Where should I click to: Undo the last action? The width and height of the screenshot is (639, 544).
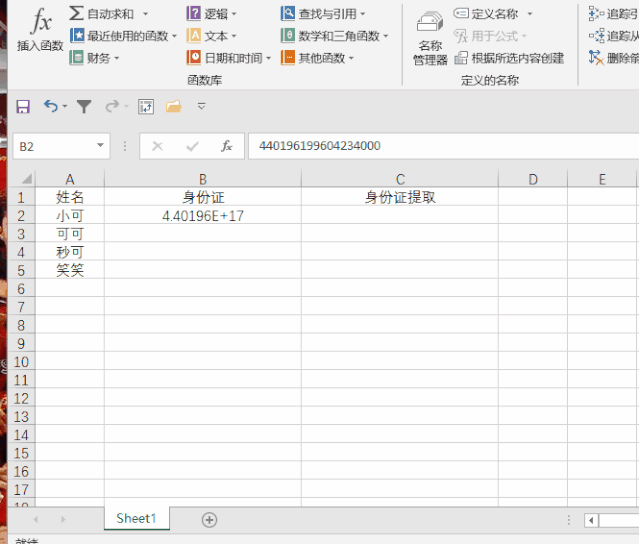pyautogui.click(x=51, y=106)
